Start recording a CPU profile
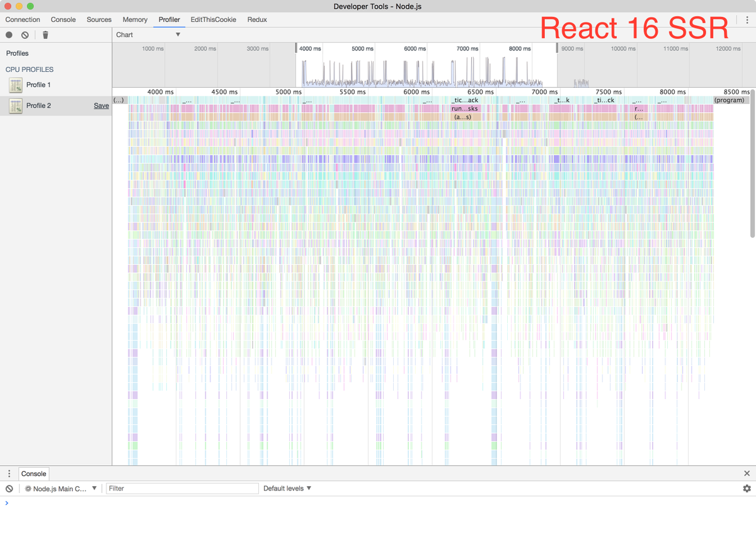The width and height of the screenshot is (756, 534). [x=9, y=35]
